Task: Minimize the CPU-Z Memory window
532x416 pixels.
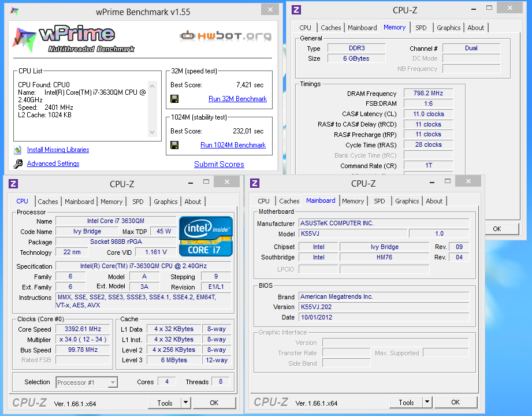Action: 473,9
